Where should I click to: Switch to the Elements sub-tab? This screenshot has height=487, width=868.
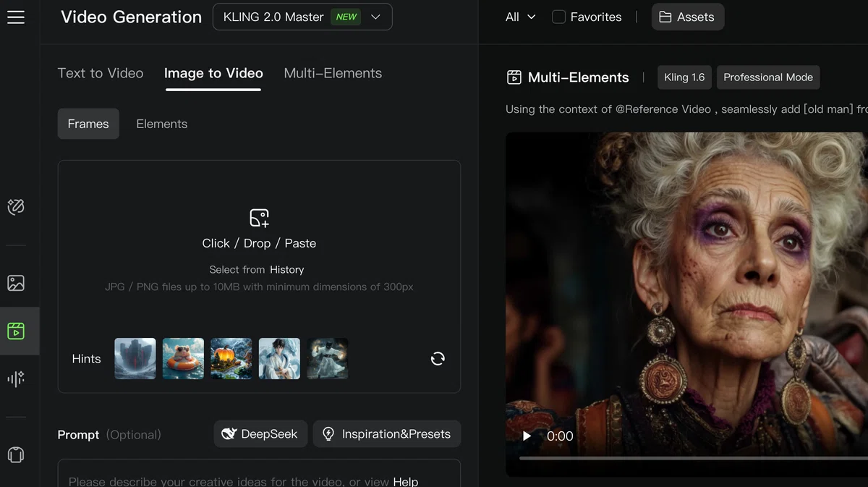(x=162, y=124)
